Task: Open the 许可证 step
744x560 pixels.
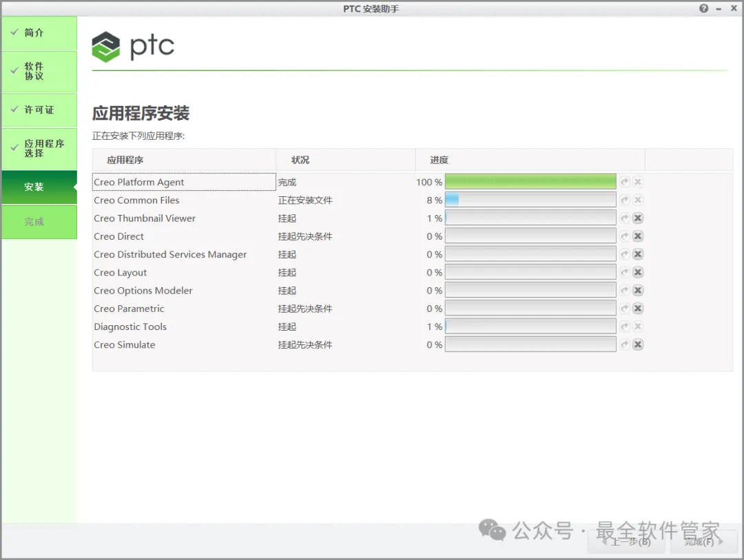Action: (x=39, y=110)
